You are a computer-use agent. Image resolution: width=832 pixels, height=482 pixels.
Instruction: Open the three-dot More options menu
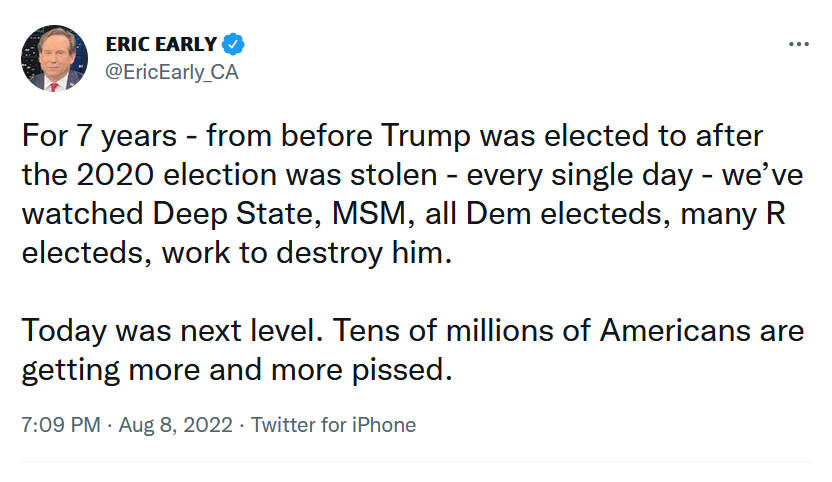pyautogui.click(x=798, y=45)
